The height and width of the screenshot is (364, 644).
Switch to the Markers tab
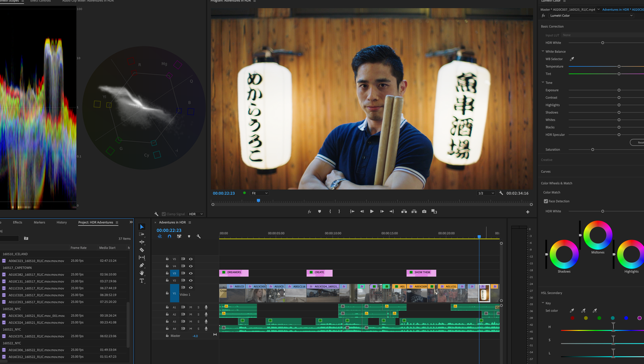point(40,222)
